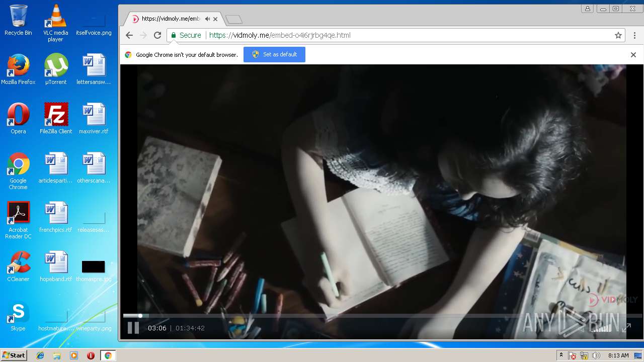Open Internet Explorer from the taskbar
This screenshot has height=362, width=644.
(40, 355)
